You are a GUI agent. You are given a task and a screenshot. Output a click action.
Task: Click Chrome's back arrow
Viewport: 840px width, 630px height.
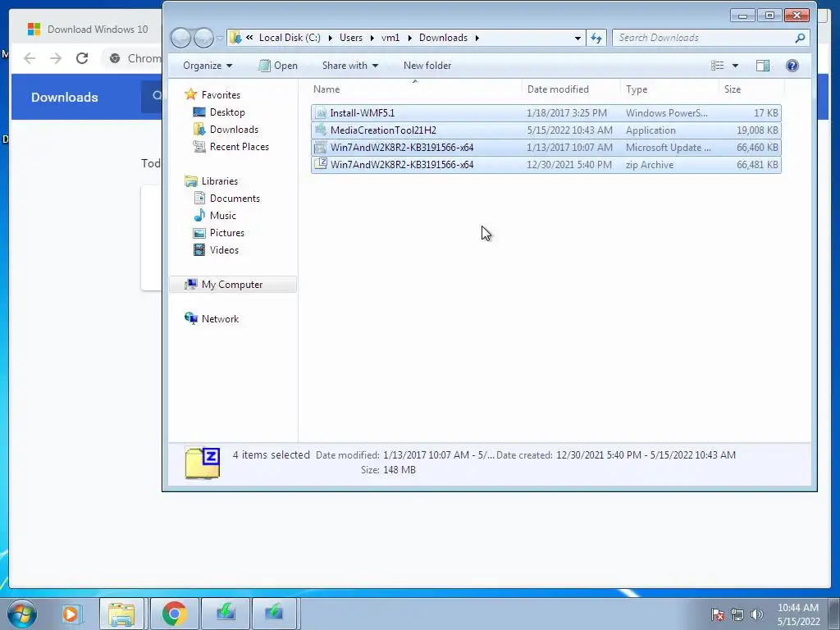coord(30,58)
